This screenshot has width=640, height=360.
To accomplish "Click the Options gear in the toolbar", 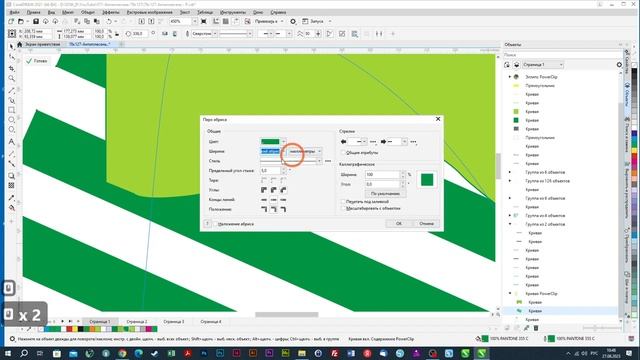I will tap(293, 21).
